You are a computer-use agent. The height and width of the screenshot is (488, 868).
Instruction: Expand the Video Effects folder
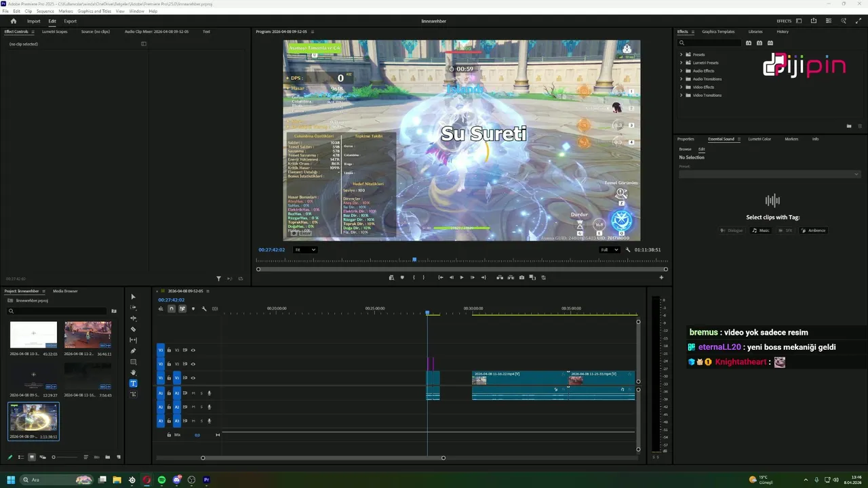681,87
